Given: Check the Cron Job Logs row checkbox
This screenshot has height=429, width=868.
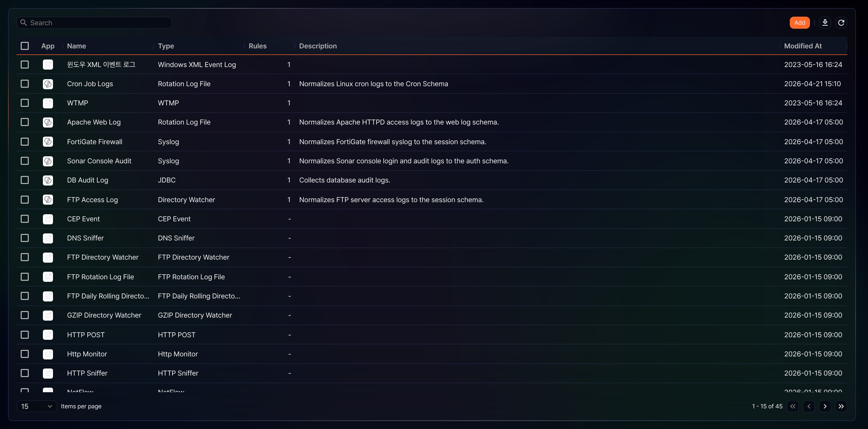Looking at the screenshot, I should coord(24,84).
